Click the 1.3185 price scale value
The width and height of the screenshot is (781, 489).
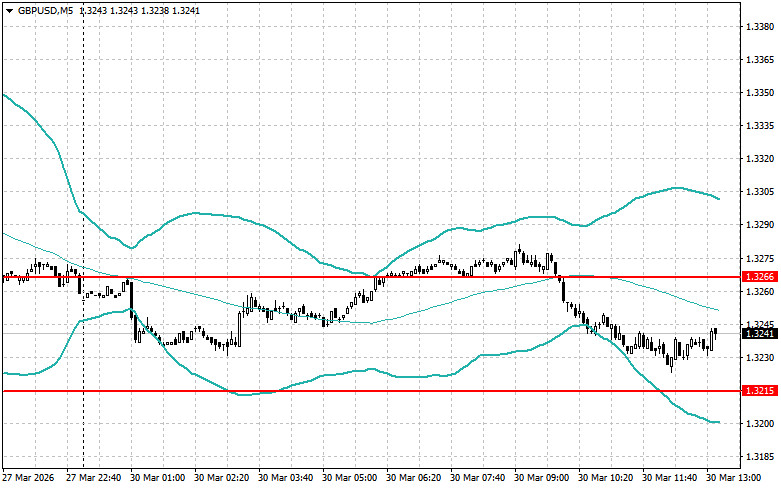760,457
